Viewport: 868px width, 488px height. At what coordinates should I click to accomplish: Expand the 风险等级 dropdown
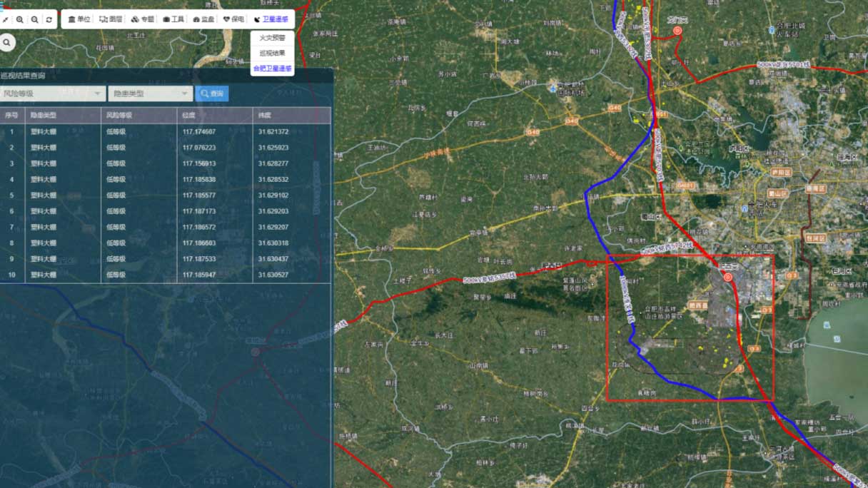coord(53,93)
